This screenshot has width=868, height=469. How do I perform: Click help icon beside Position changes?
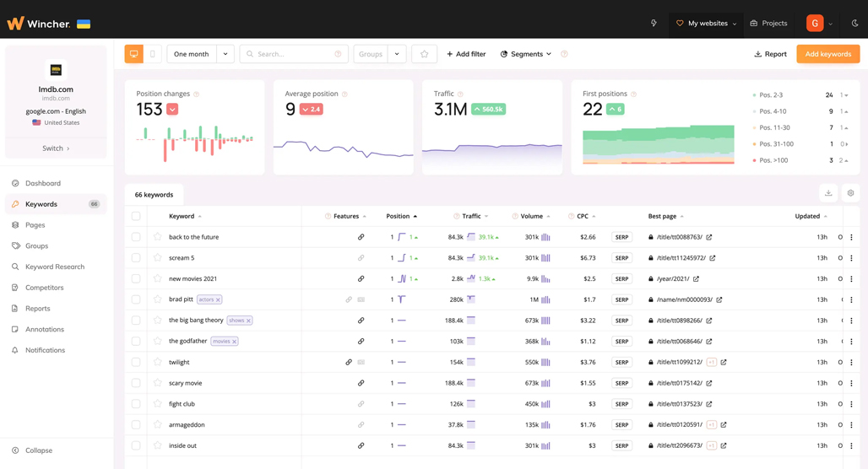(x=196, y=94)
